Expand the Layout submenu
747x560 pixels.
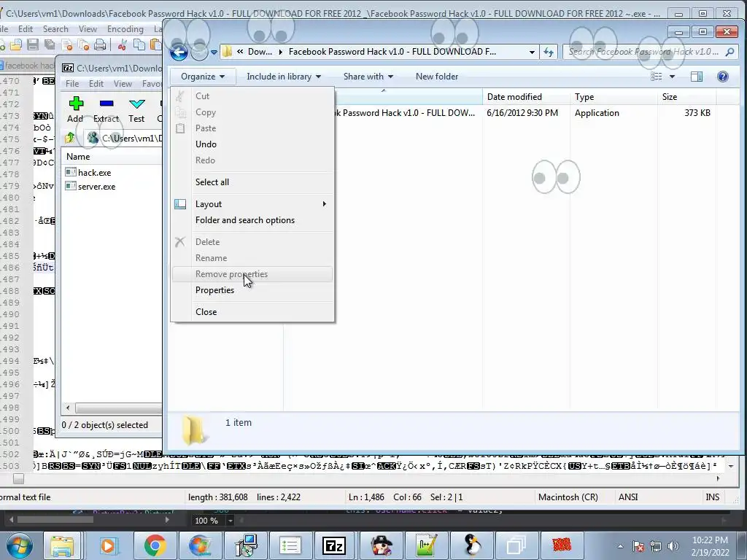tap(252, 204)
